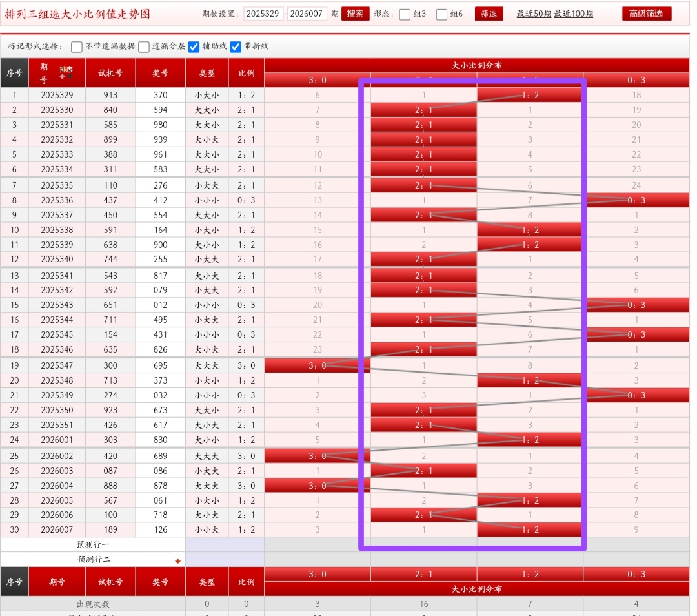Open 高级筛选 advanced filter

pyautogui.click(x=647, y=14)
